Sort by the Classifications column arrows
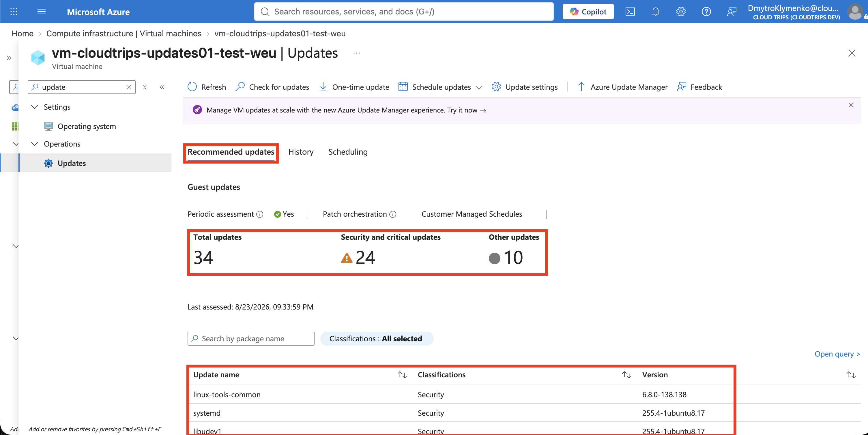This screenshot has height=435, width=868. 626,375
